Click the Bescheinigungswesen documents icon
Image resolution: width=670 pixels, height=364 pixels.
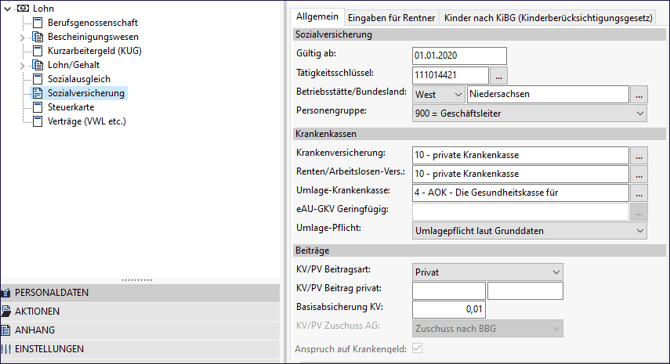[38, 37]
